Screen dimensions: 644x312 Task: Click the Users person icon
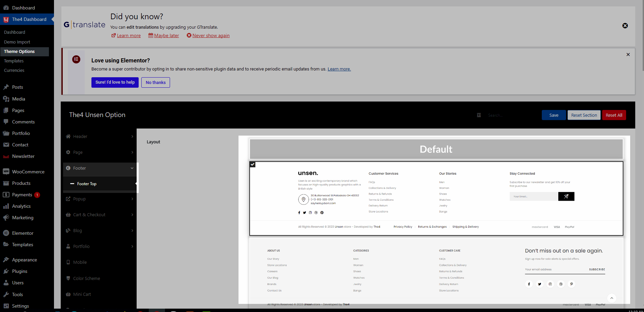pos(6,283)
